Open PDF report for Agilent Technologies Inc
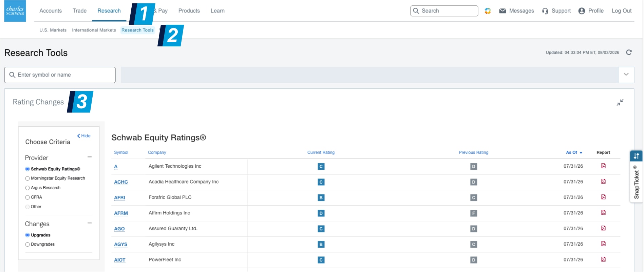Image resolution: width=644 pixels, height=272 pixels. [603, 166]
